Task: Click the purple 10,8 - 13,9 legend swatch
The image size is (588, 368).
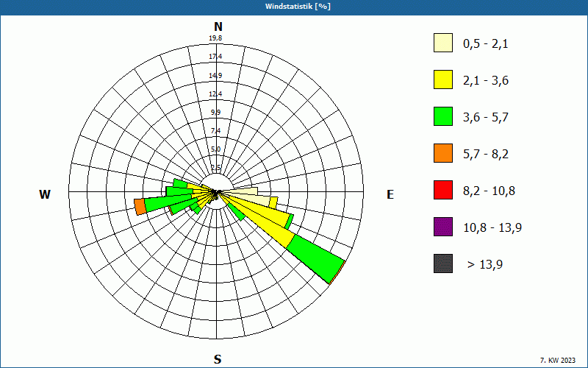Action: (443, 227)
